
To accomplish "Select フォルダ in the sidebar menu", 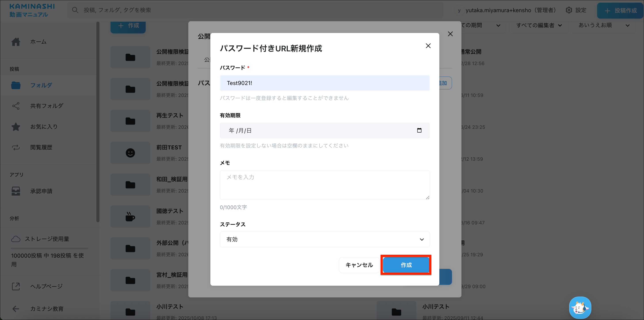I will (x=41, y=85).
